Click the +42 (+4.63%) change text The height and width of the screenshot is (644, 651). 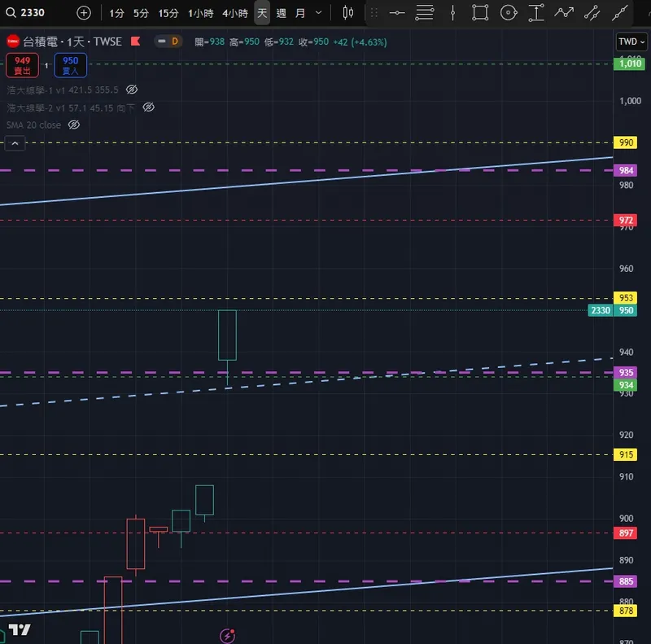click(360, 42)
